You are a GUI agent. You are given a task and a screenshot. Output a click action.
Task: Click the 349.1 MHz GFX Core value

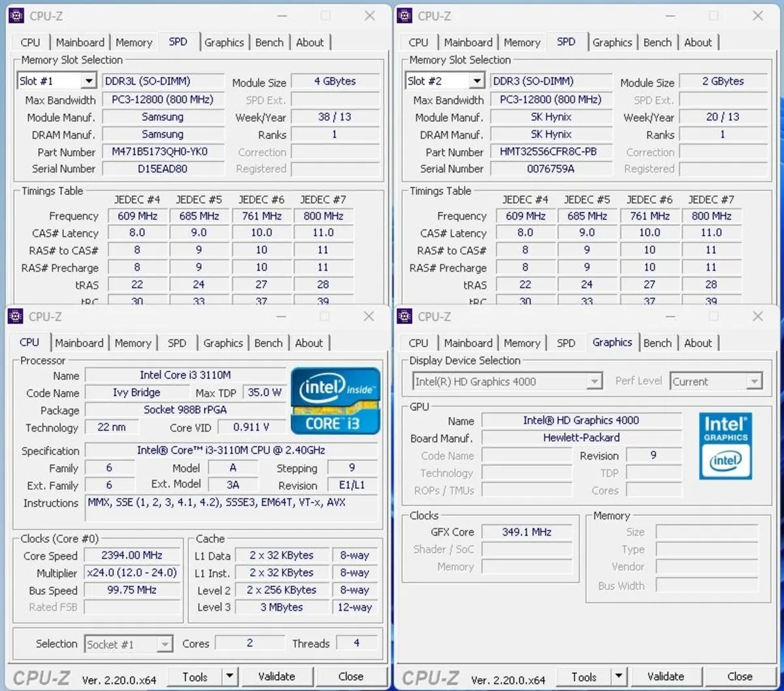[x=527, y=532]
